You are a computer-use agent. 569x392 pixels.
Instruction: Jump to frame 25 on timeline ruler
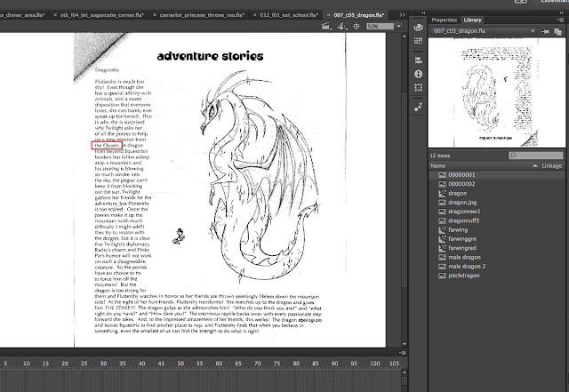coord(84,364)
